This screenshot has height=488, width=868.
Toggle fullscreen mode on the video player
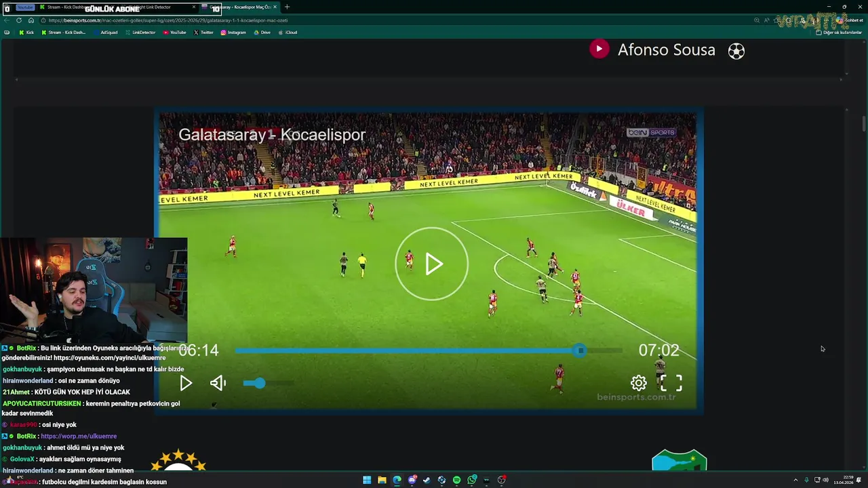[671, 383]
